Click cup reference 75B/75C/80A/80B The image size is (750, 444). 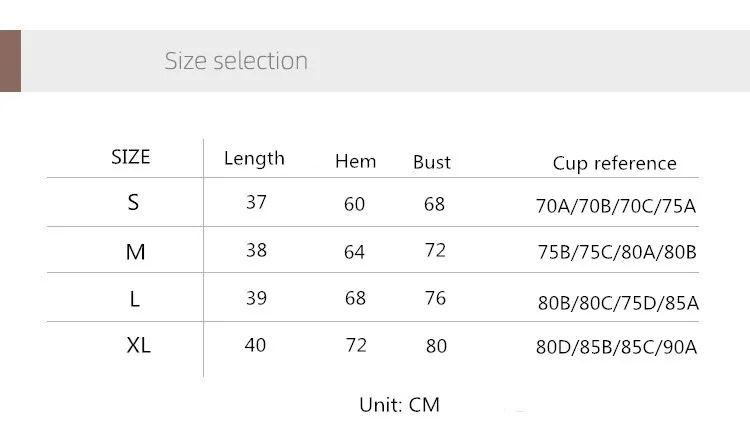tap(617, 252)
